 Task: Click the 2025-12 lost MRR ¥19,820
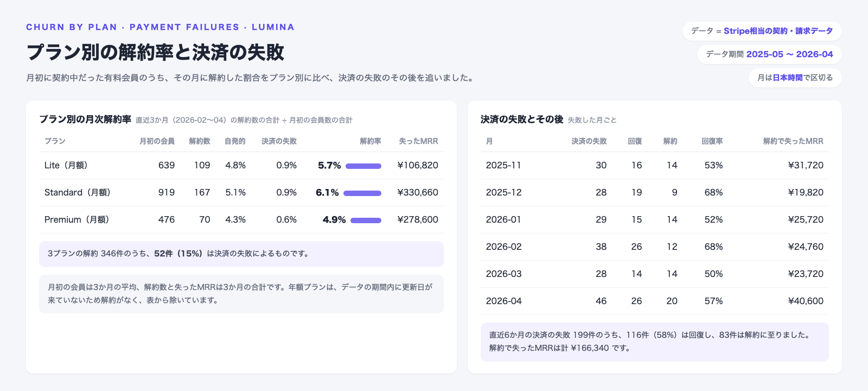click(x=806, y=193)
